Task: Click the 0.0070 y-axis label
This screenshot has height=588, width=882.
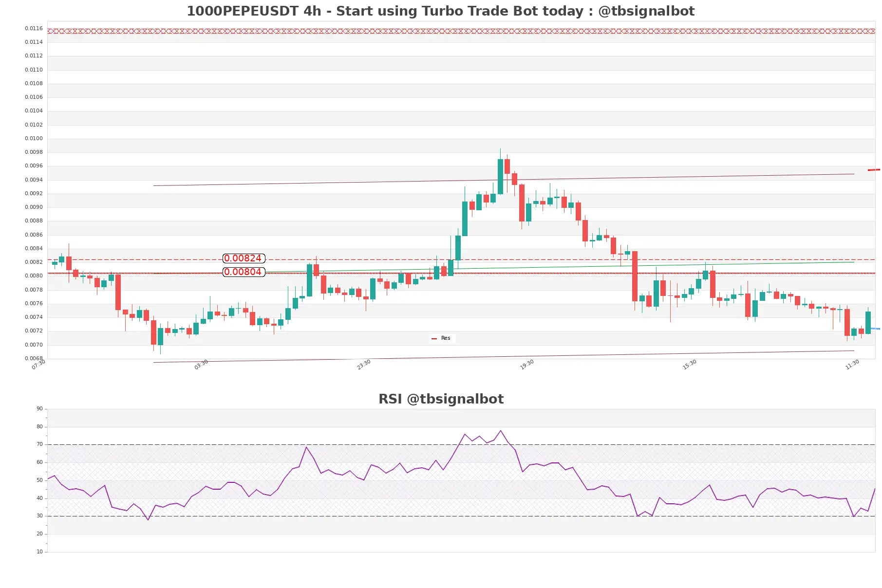Action: point(34,345)
